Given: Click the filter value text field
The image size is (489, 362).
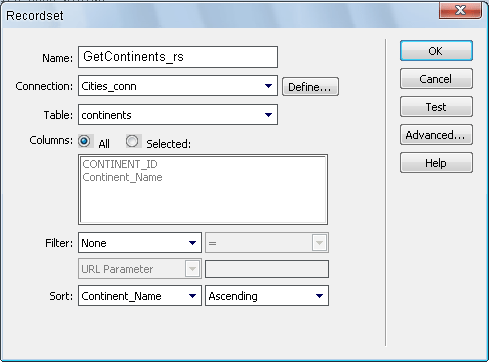Looking at the screenshot, I should [267, 269].
